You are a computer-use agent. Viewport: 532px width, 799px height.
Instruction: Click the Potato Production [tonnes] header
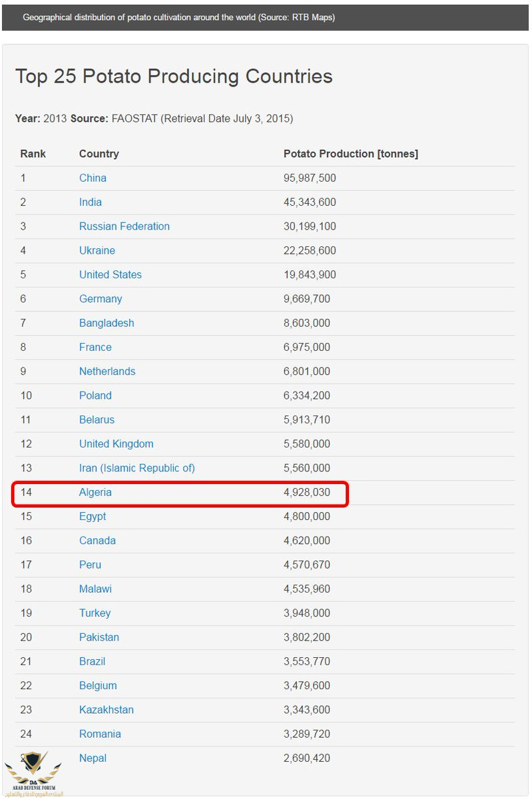[x=350, y=154]
